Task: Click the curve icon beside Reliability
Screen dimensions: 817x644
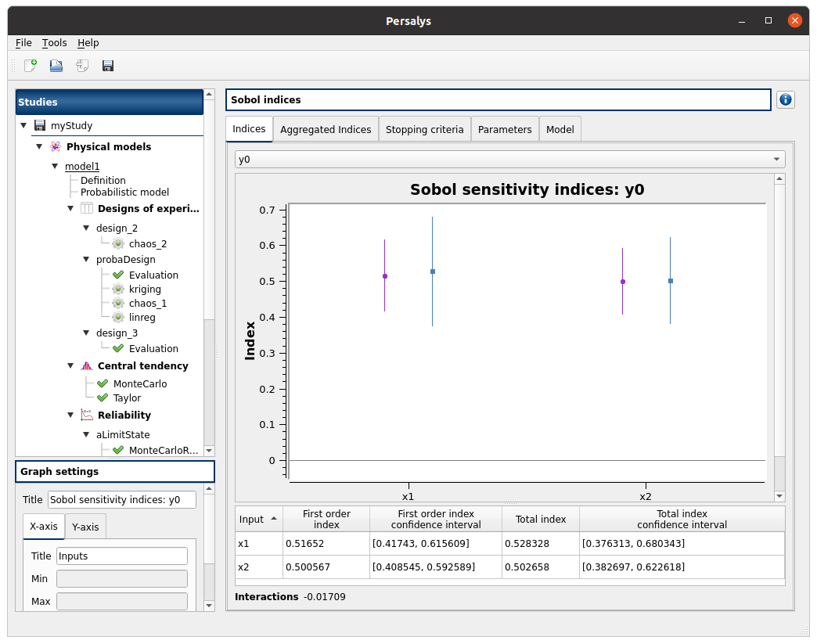Action: pos(87,415)
